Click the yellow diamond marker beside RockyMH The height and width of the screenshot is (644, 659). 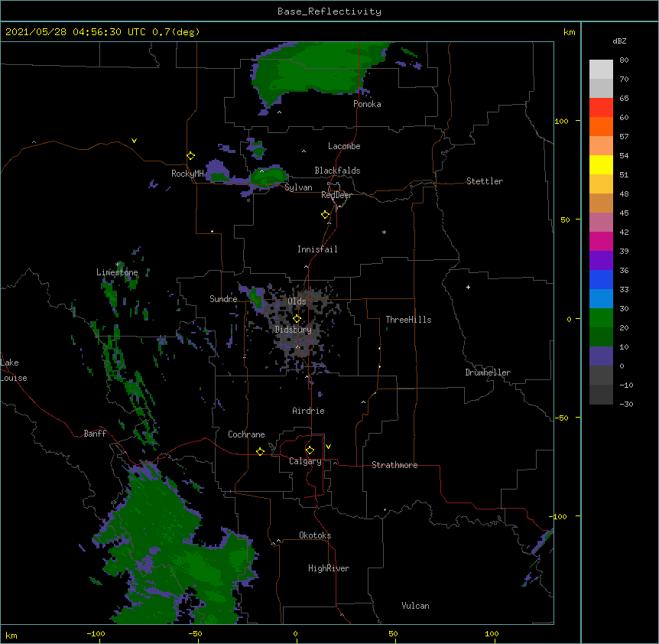pos(190,156)
